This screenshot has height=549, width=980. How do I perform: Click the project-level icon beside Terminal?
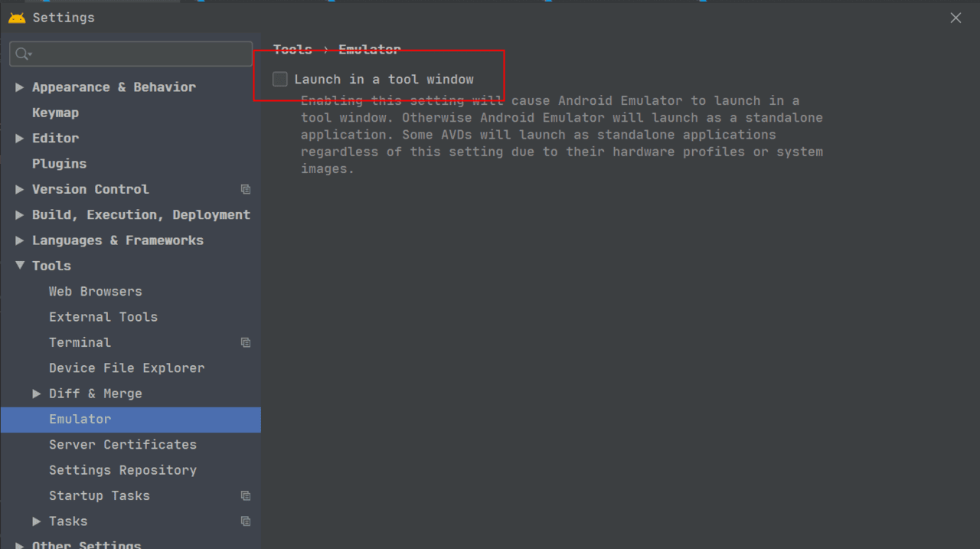246,342
